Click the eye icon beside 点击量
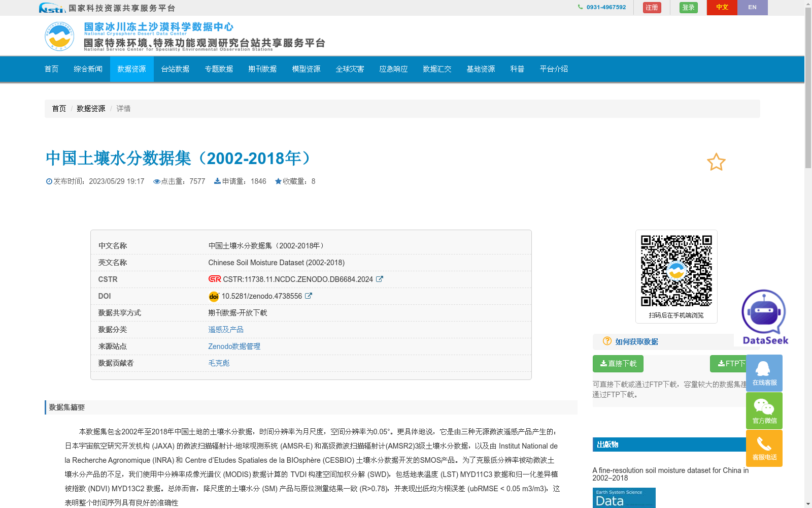The image size is (812, 508). [157, 181]
